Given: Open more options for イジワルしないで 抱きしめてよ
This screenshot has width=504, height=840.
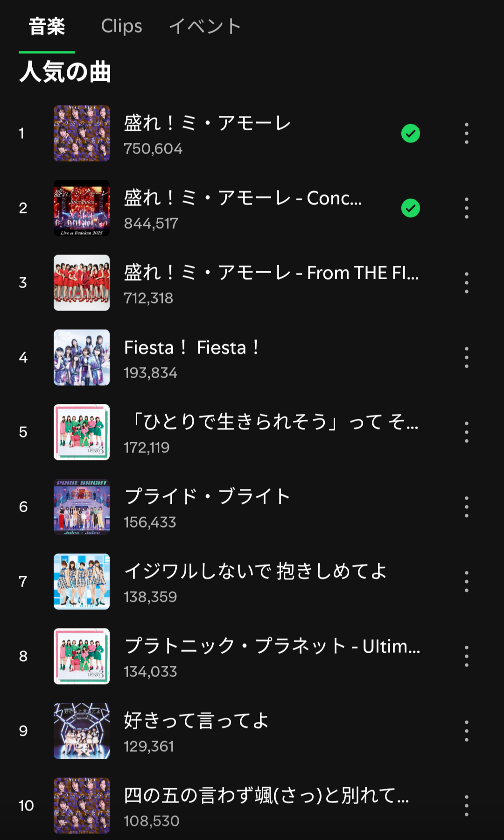Looking at the screenshot, I should tap(466, 581).
